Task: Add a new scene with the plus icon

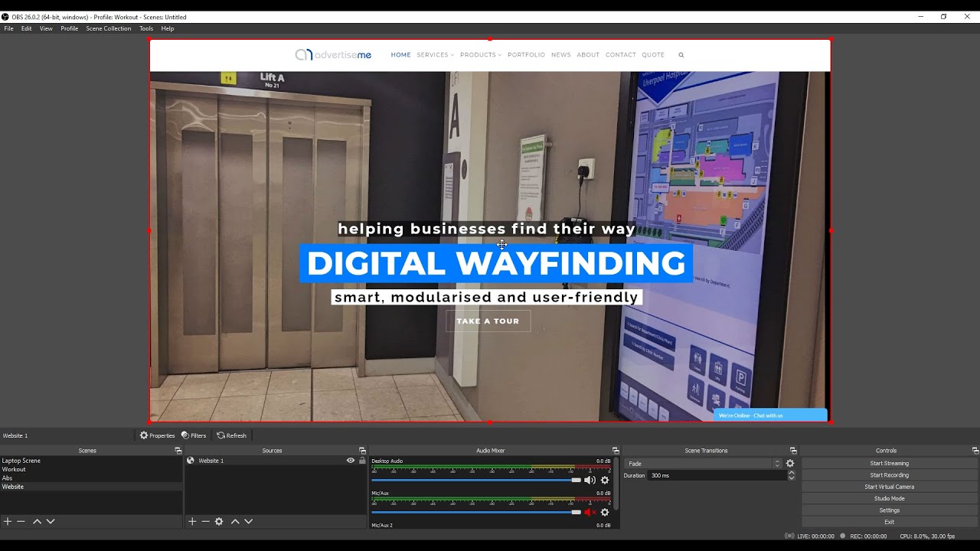Action: click(8, 521)
